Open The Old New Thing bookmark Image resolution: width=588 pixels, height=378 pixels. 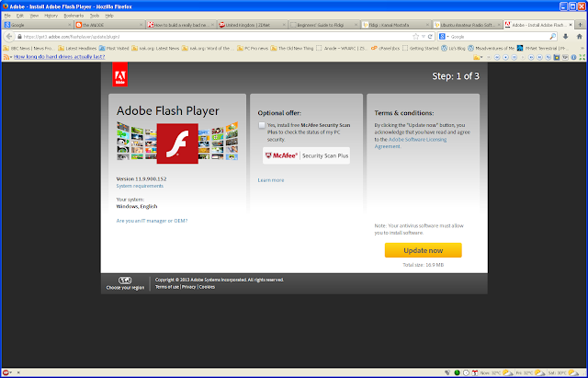[292, 48]
